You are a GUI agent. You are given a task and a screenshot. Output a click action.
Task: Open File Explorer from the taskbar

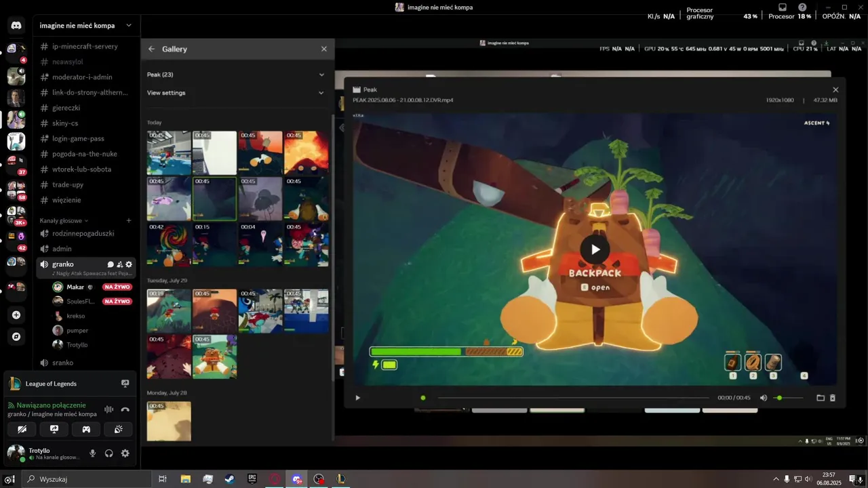tap(185, 479)
